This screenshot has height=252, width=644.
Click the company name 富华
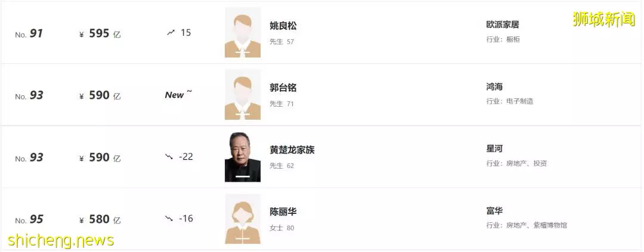494,211
